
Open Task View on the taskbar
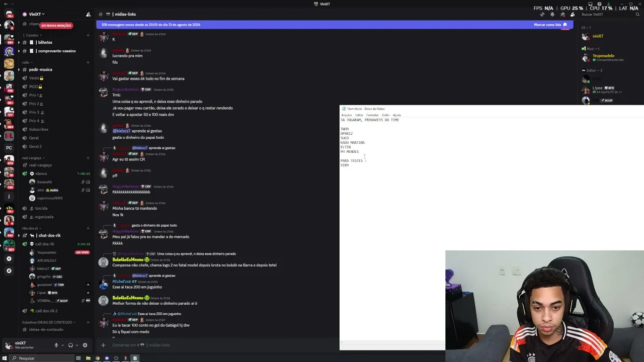coord(78,358)
